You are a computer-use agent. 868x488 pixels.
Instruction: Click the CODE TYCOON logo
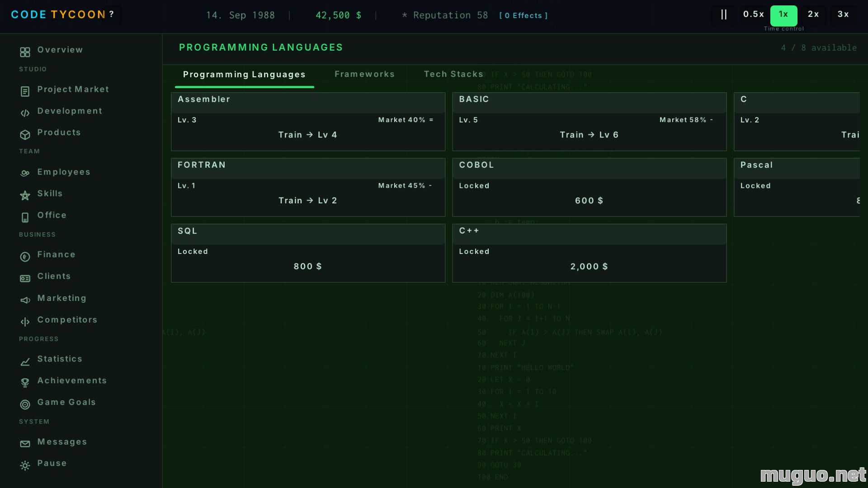[x=58, y=14]
